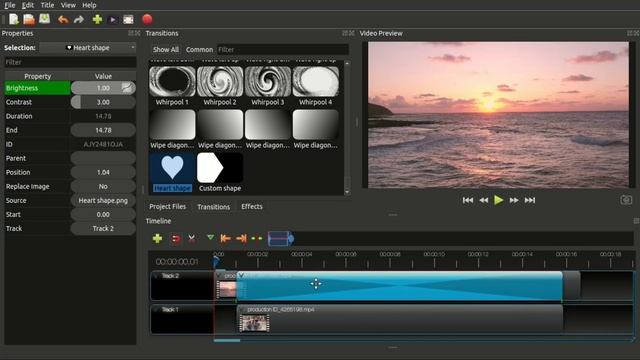Image resolution: width=640 pixels, height=360 pixels.
Task: Select the Whirlpool 4 transition
Action: pyautogui.click(x=316, y=87)
